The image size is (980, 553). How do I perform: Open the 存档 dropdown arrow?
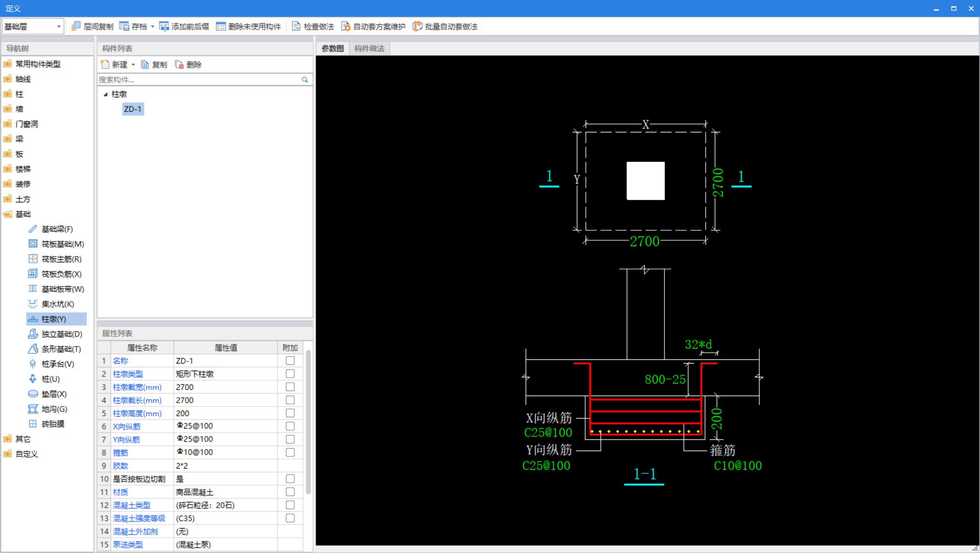(x=153, y=27)
